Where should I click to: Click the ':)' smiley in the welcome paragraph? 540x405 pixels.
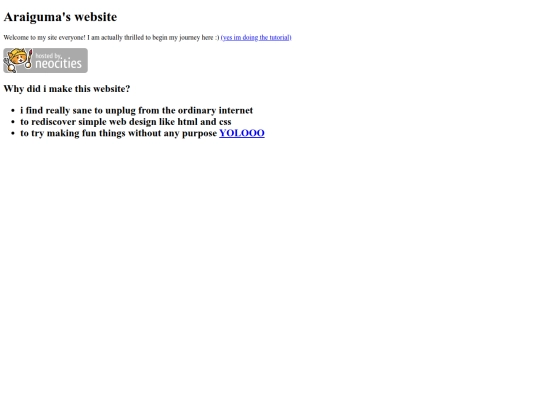pos(217,38)
